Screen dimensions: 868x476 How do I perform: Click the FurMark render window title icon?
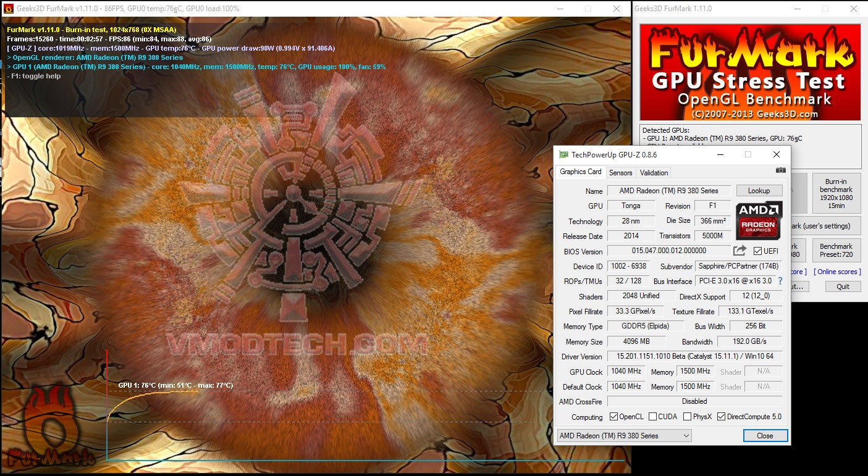click(x=8, y=9)
